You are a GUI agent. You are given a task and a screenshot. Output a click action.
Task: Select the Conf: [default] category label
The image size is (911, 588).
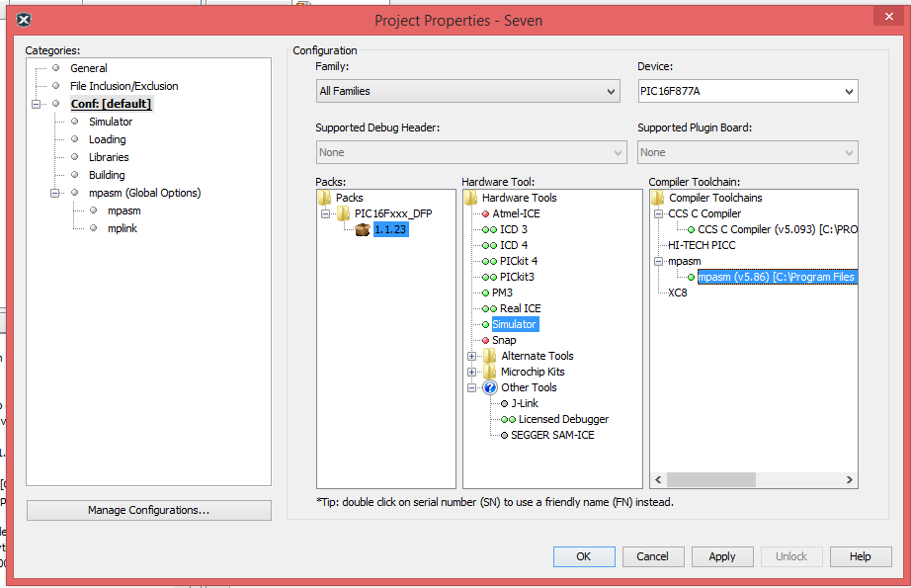pyautogui.click(x=111, y=104)
